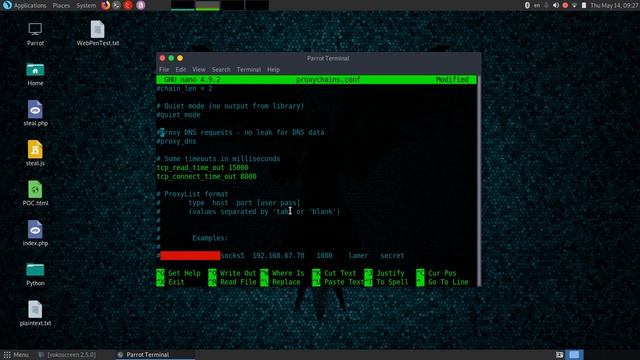Screen dimensions: 640x360
Task: Click the purple launcher icon in top panel
Action: click(x=140, y=5)
